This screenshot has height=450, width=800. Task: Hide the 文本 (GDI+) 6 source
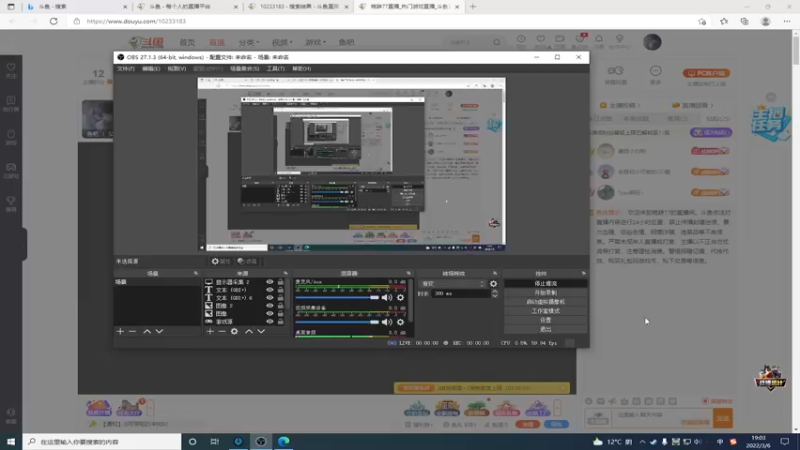(x=270, y=297)
